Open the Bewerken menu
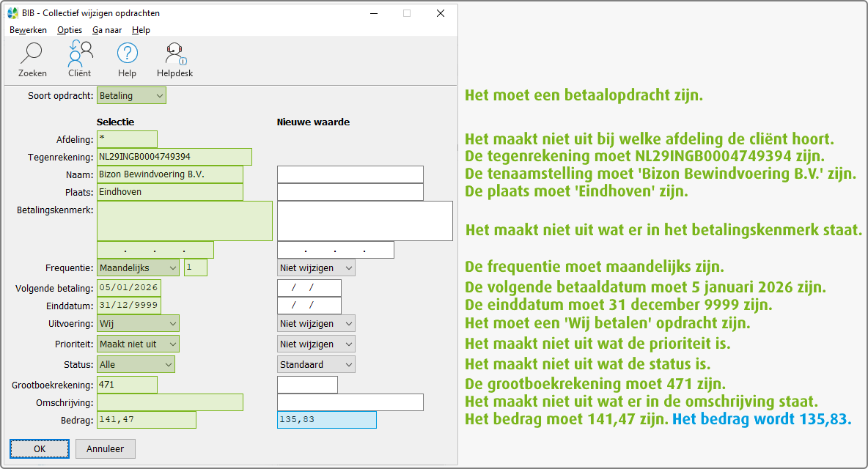This screenshot has height=469, width=868. [x=28, y=30]
